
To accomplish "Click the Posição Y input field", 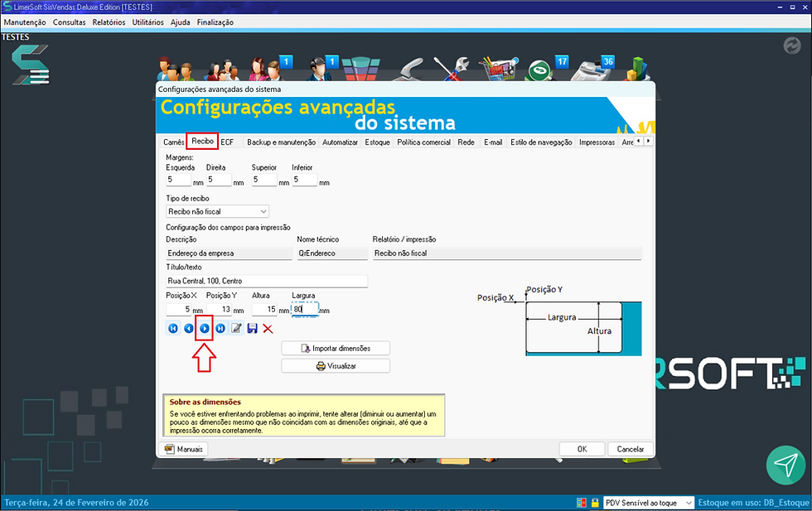I will coord(219,309).
